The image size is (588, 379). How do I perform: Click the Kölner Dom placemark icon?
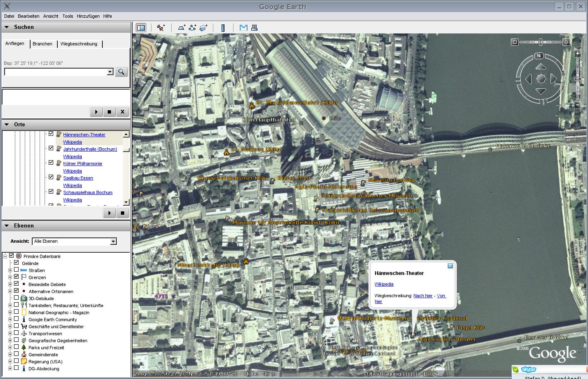[272, 180]
